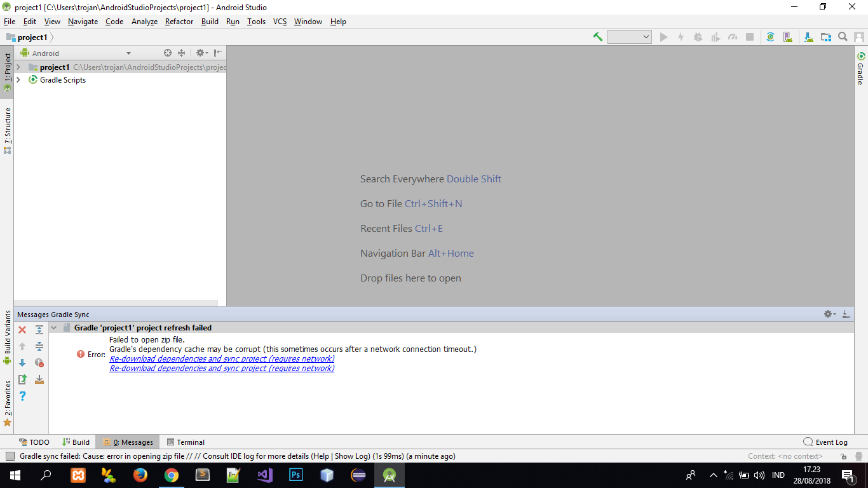Image resolution: width=868 pixels, height=488 pixels.
Task: Click Scroll from Source target icon
Action: (168, 53)
